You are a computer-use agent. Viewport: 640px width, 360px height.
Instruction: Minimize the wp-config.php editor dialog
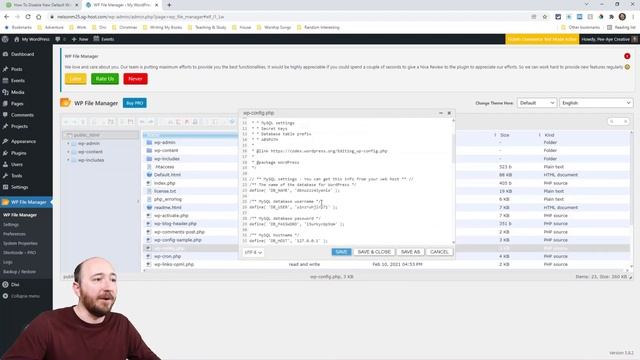(x=441, y=113)
